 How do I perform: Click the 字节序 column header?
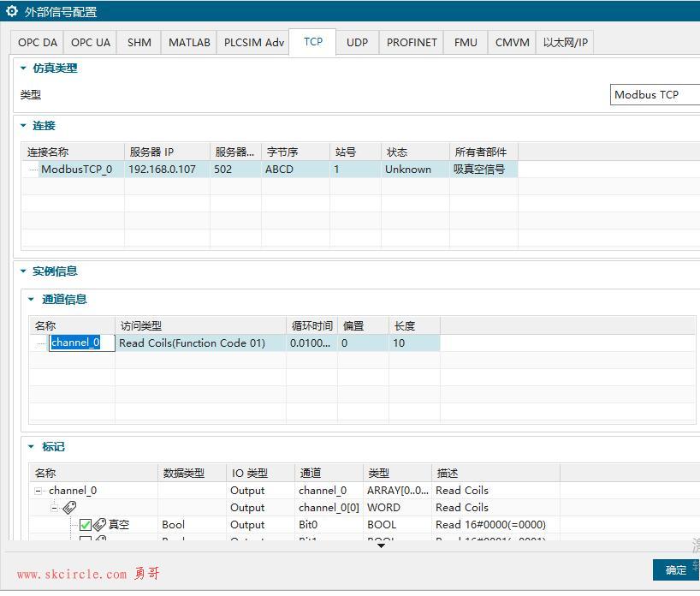[x=295, y=152]
